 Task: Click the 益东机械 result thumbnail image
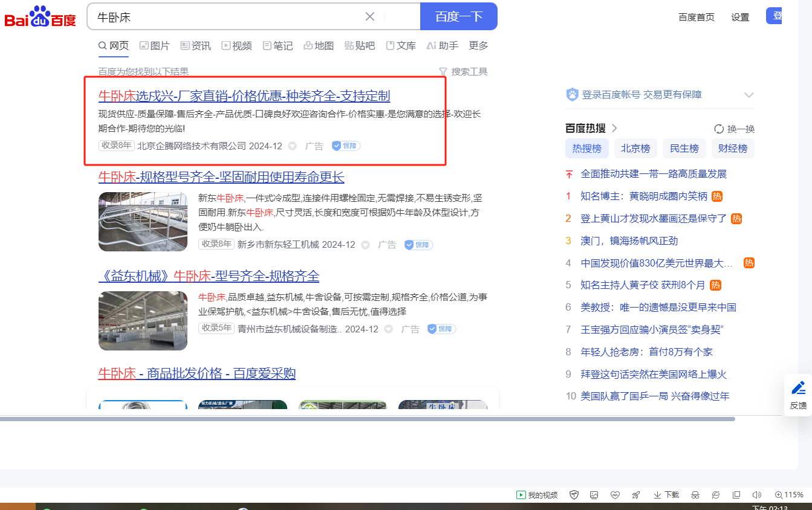point(143,321)
